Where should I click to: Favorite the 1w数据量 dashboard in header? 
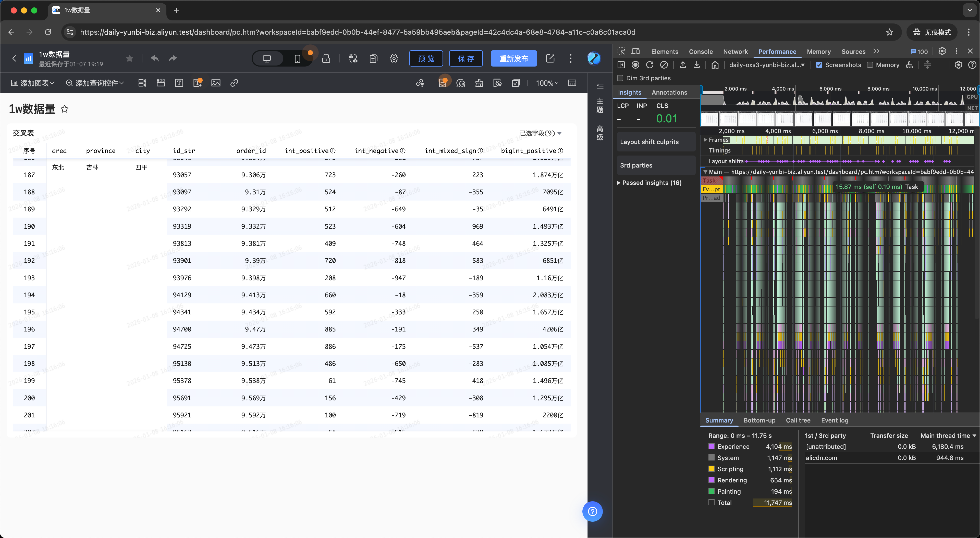[x=130, y=58]
